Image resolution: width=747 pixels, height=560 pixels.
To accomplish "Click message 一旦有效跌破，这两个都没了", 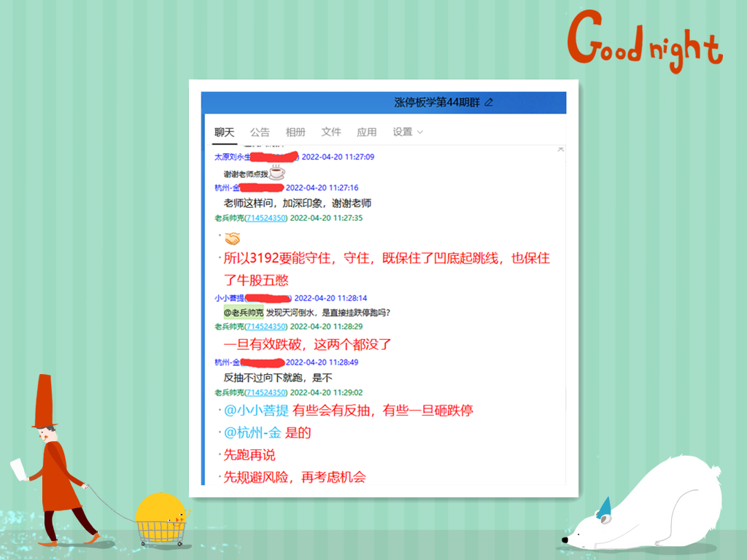I will 307,344.
